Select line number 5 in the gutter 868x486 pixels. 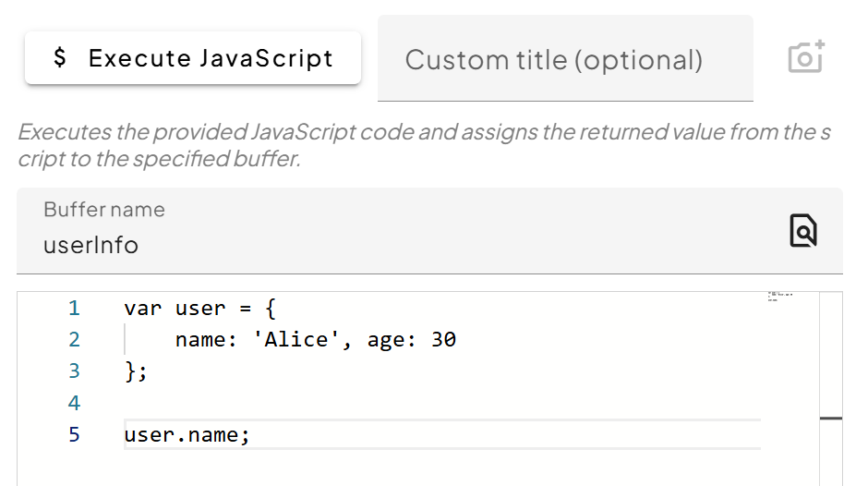coord(74,434)
